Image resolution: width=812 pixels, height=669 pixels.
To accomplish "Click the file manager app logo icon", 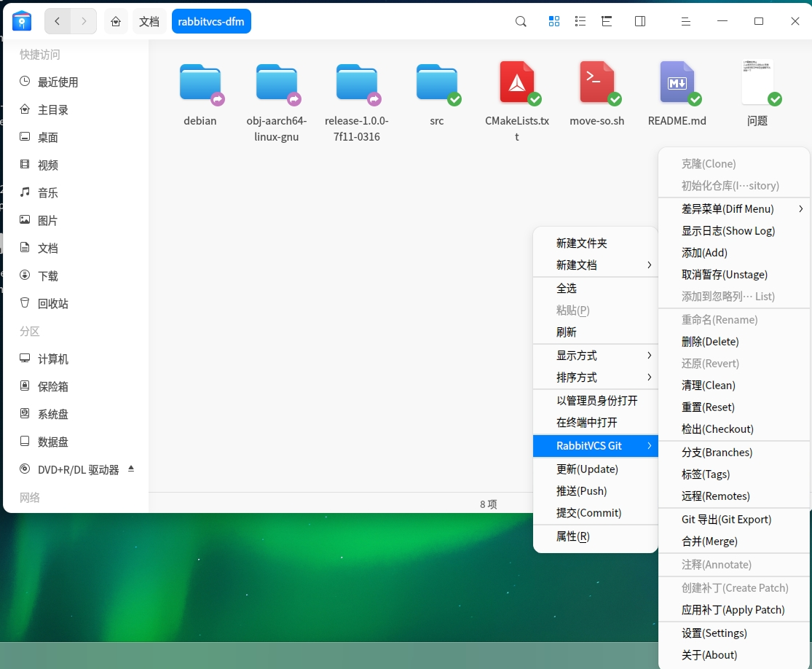I will pyautogui.click(x=22, y=20).
